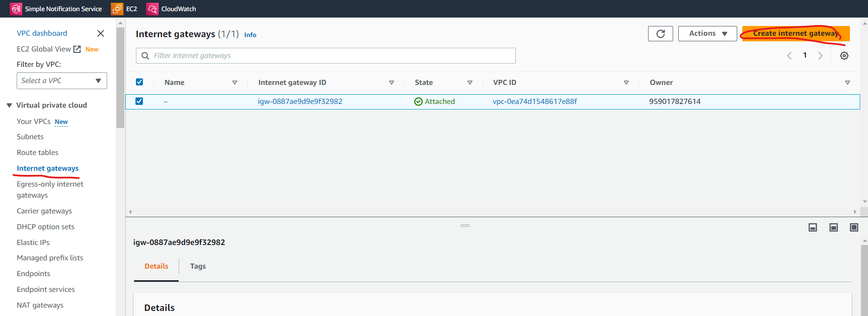
Task: Open DHCP option sets page
Action: pyautogui.click(x=45, y=227)
